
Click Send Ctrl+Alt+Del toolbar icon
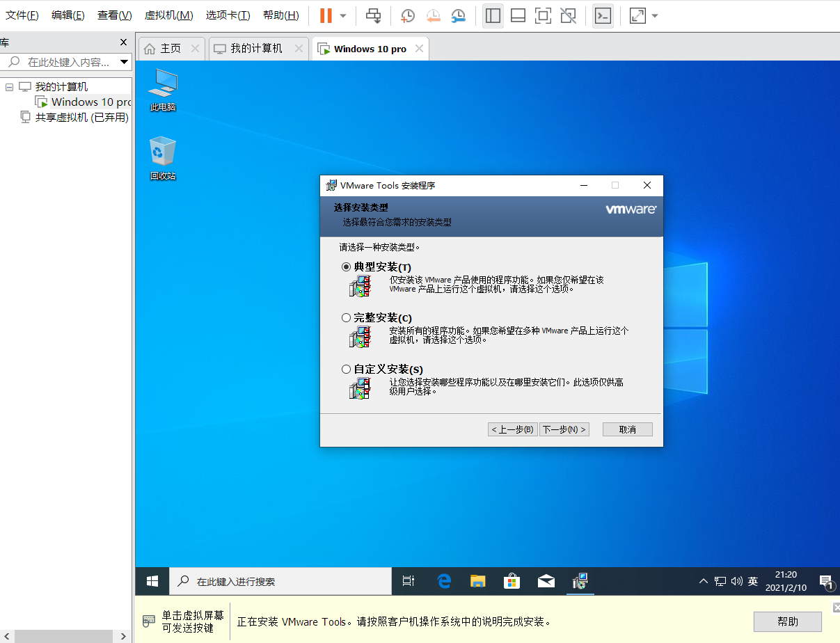pos(374,15)
